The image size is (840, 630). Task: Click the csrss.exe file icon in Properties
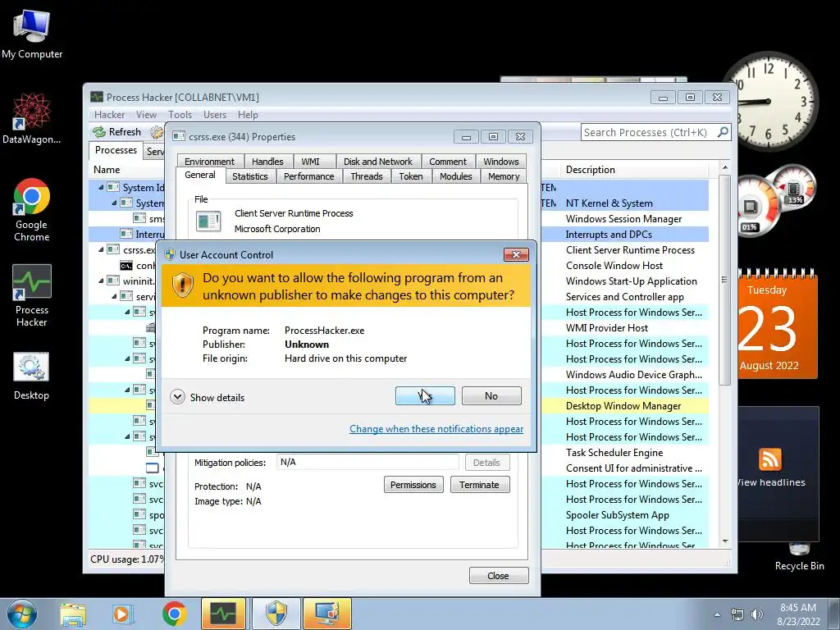208,221
